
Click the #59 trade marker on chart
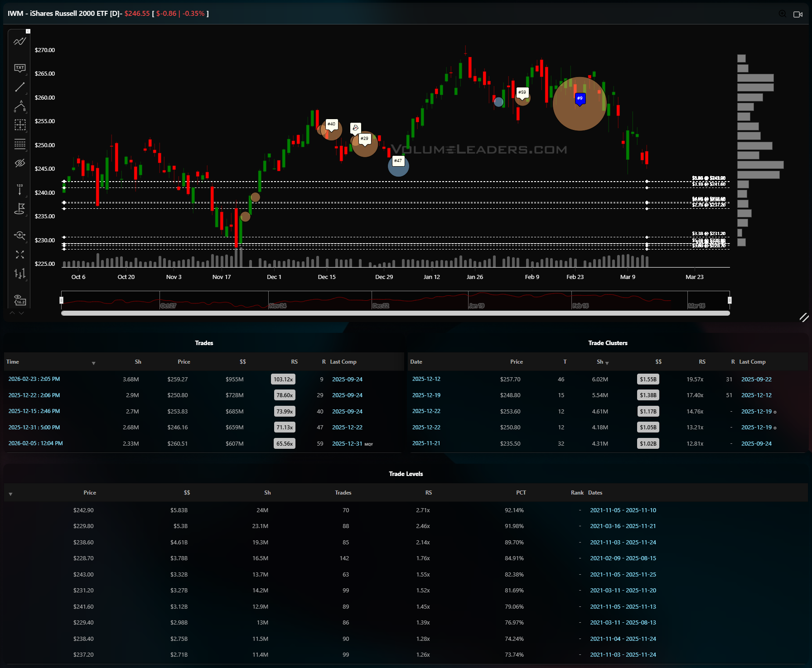click(522, 92)
